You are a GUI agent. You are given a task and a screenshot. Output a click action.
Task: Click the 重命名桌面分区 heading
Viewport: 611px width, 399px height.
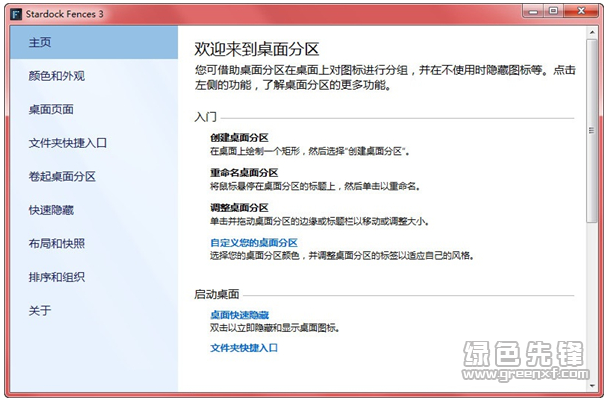click(244, 172)
